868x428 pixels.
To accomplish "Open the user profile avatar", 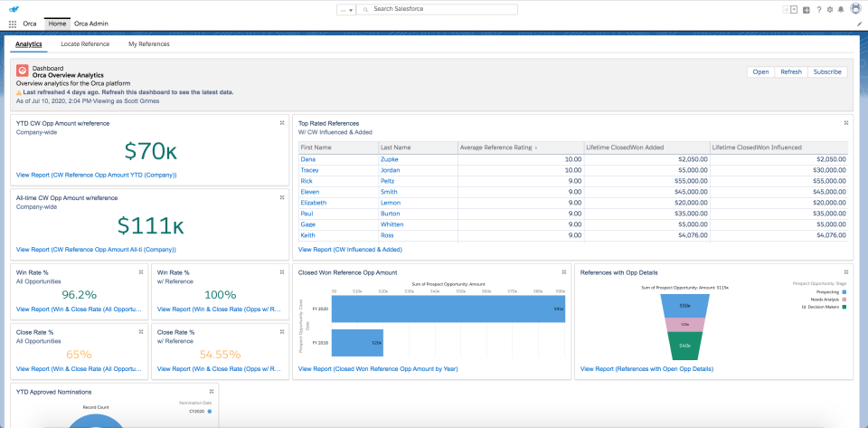I will pos(856,9).
